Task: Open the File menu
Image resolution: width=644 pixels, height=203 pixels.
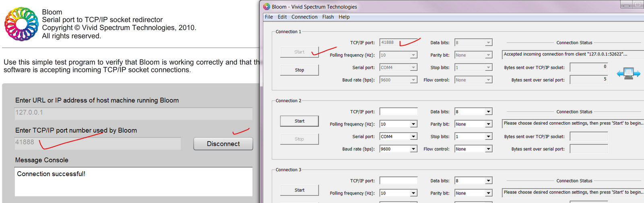Action: coord(269,17)
